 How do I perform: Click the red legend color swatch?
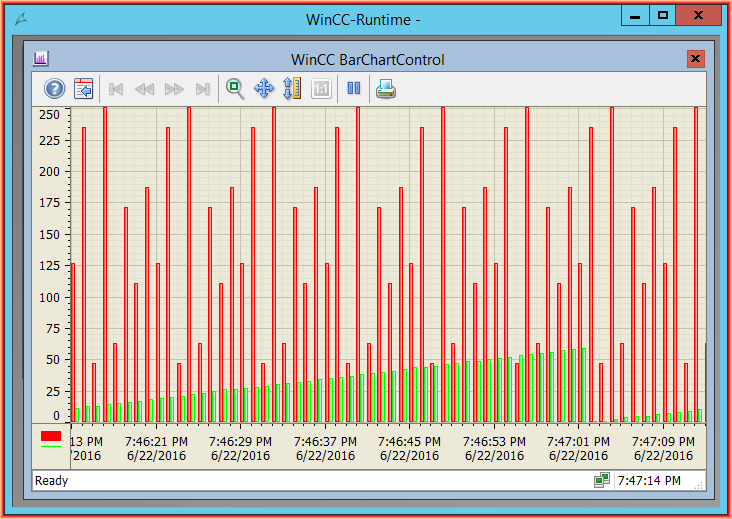click(x=51, y=436)
